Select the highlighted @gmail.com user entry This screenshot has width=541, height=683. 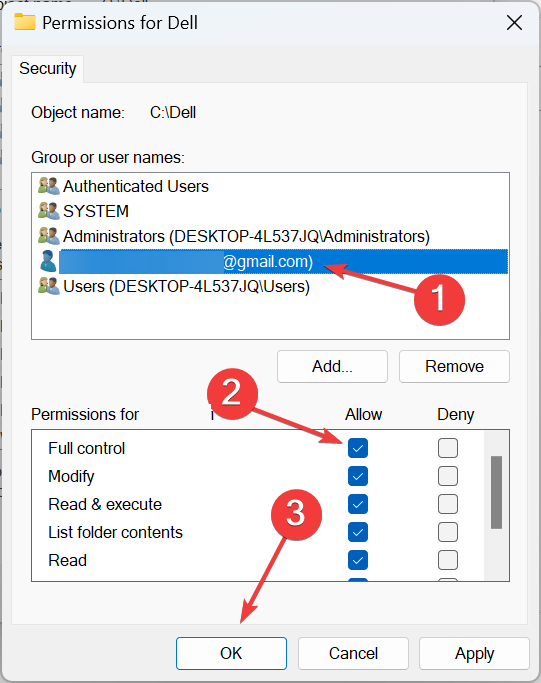tap(283, 261)
